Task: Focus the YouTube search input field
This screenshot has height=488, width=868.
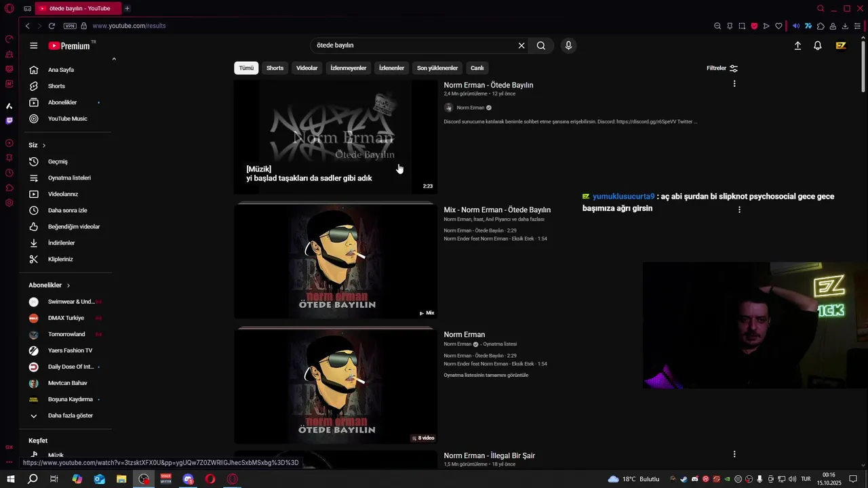Action: coord(414,45)
